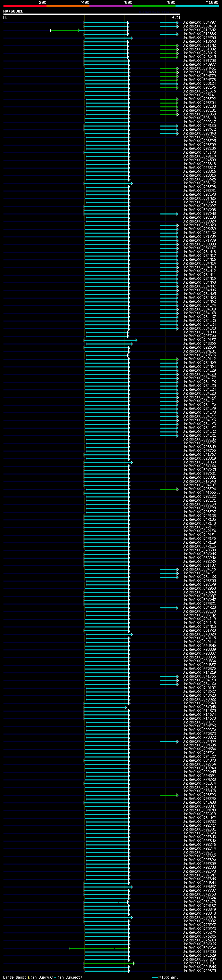Select the AV768801 query label
The image size is (222, 980).
click(13, 11)
